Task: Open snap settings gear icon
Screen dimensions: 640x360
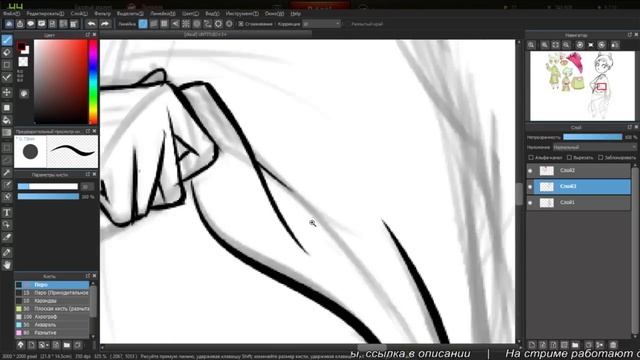Action: click(x=229, y=24)
